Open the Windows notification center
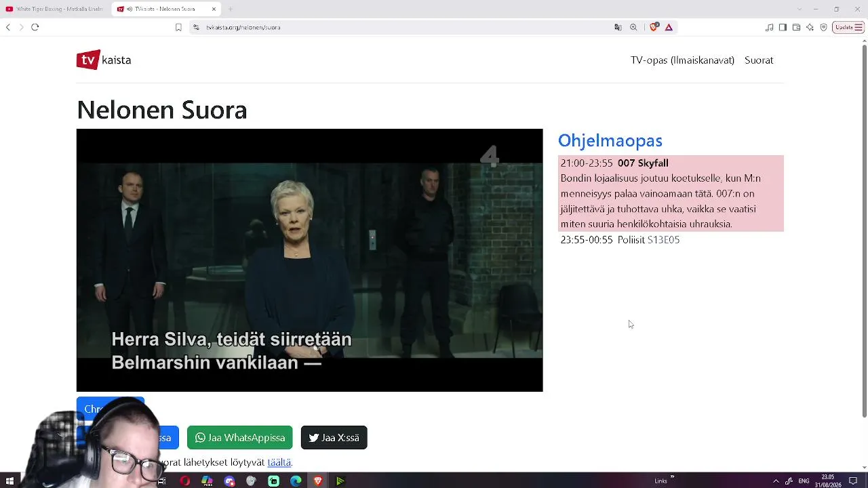Screen dimensions: 868x488 click(x=853, y=481)
